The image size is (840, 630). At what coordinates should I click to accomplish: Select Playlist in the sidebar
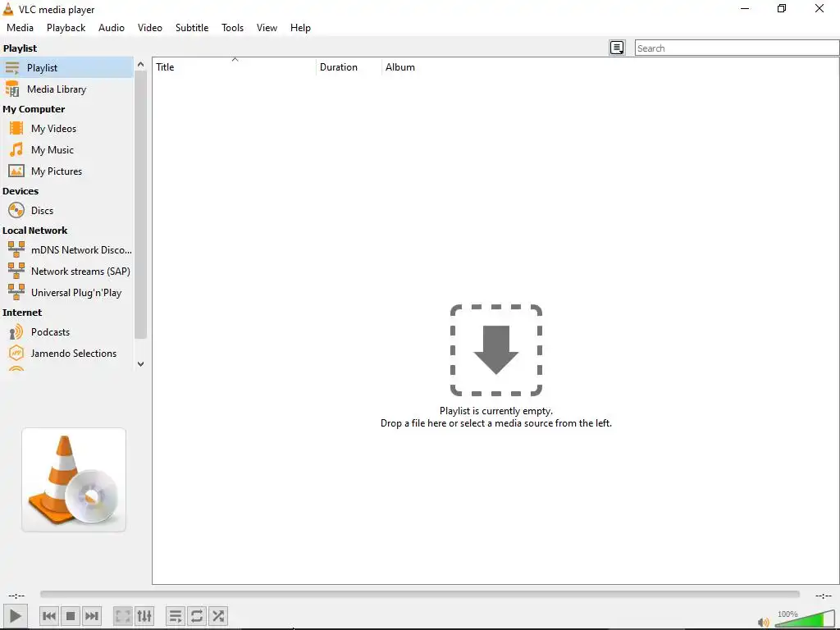(x=66, y=68)
